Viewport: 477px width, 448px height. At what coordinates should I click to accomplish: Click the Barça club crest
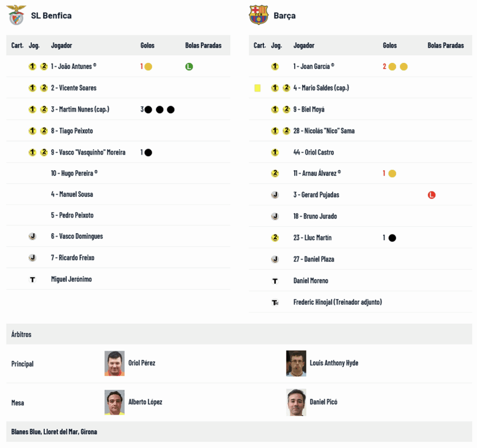point(259,15)
